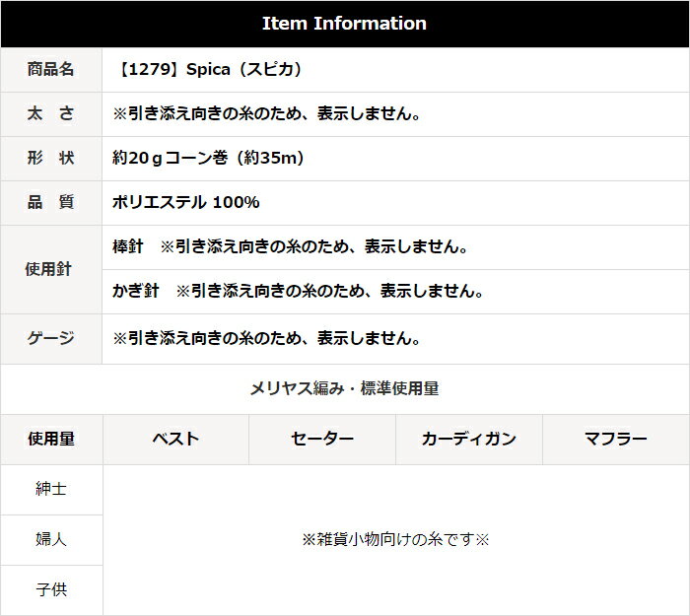Click the カーディガン column header

coord(469,440)
